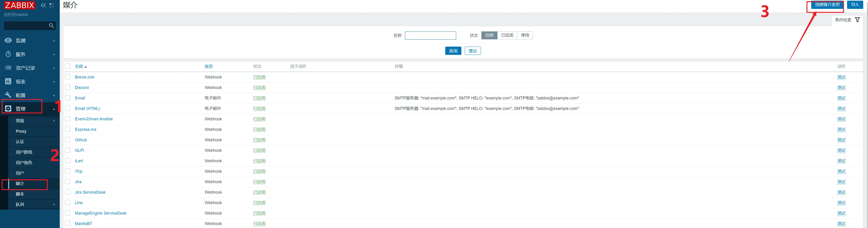Open the Proxy menu item

[21, 131]
